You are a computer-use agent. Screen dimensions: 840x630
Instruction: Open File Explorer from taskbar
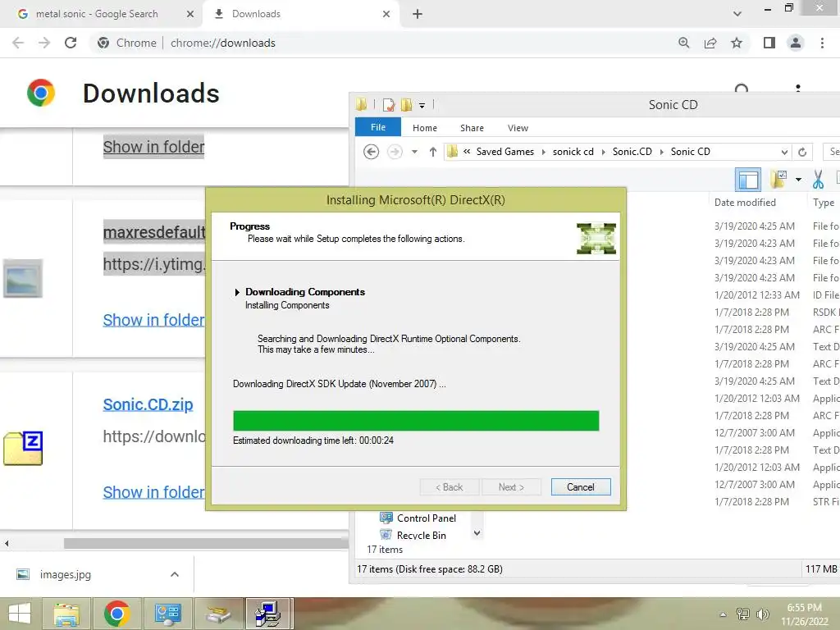(67, 614)
